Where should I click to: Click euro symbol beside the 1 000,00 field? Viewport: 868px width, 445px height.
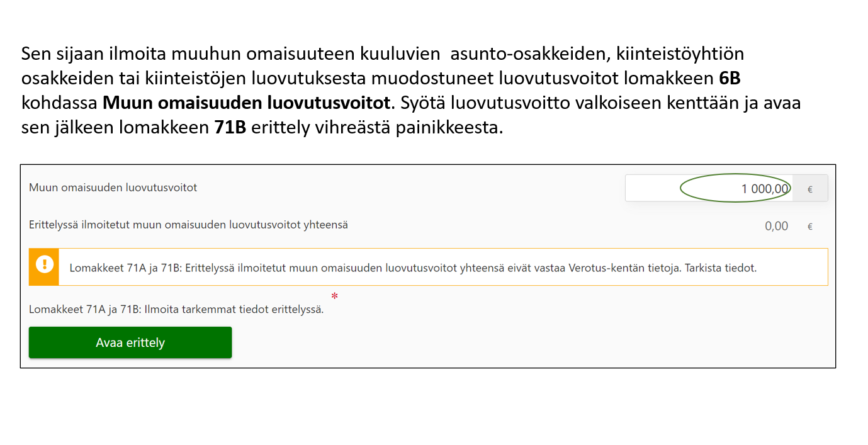coord(809,188)
